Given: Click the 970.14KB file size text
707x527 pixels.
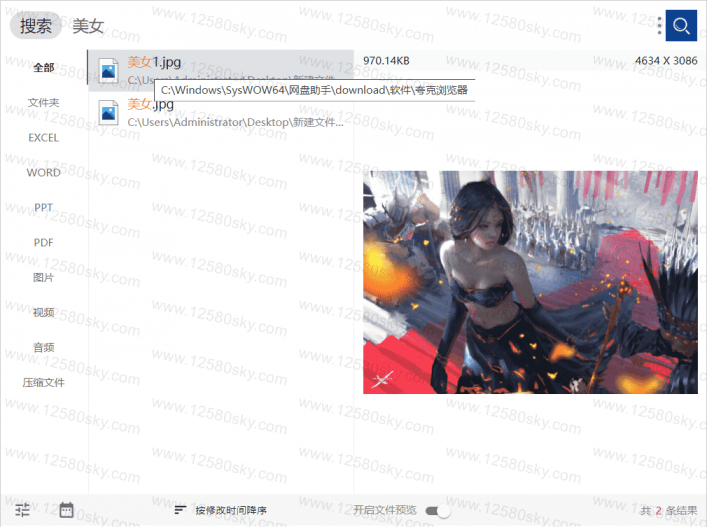Looking at the screenshot, I should click(386, 61).
